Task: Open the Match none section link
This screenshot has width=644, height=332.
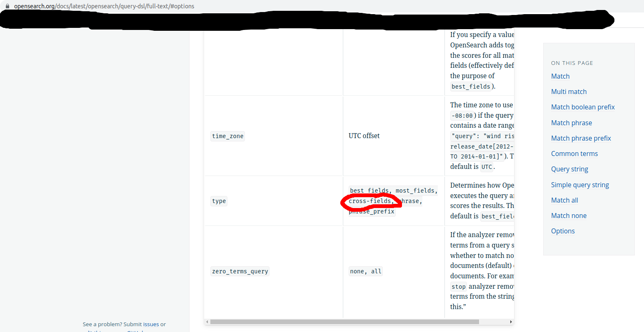Action: pyautogui.click(x=569, y=216)
